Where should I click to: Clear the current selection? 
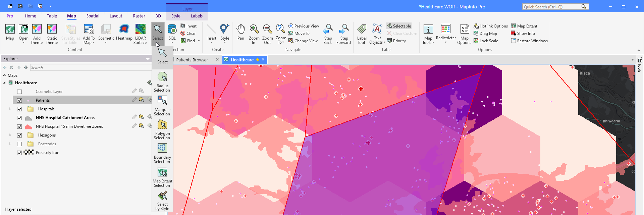tap(188, 33)
